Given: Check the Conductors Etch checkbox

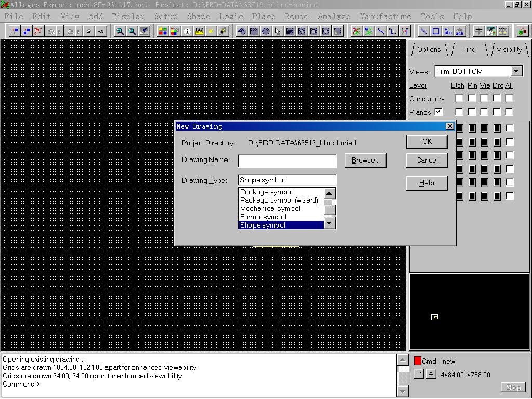Looking at the screenshot, I should pos(459,98).
